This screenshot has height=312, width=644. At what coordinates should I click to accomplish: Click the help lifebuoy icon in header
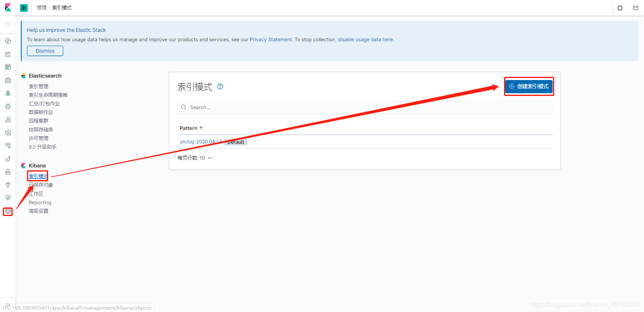[x=620, y=8]
